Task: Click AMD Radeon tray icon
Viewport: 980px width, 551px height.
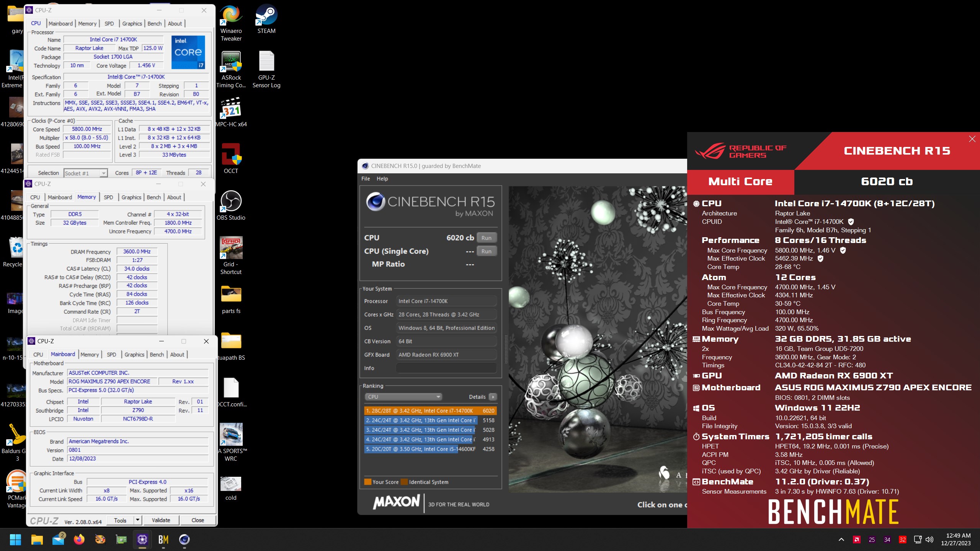Action: pos(857,540)
